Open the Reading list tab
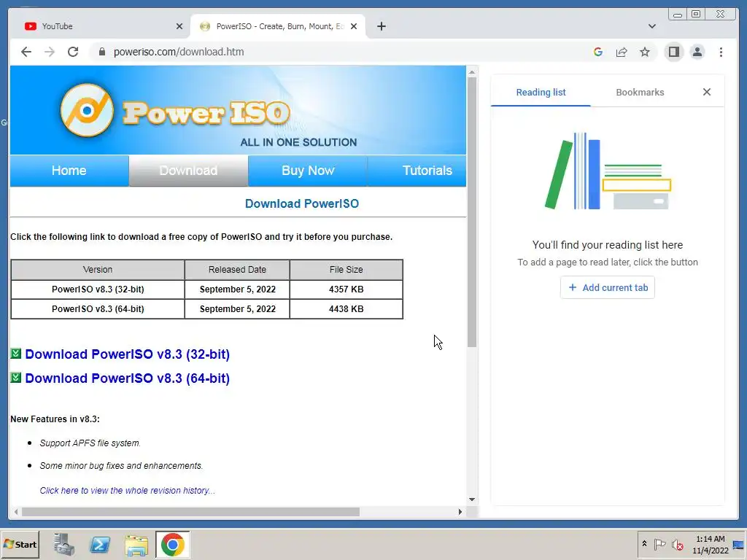The image size is (747, 560). [x=541, y=93]
